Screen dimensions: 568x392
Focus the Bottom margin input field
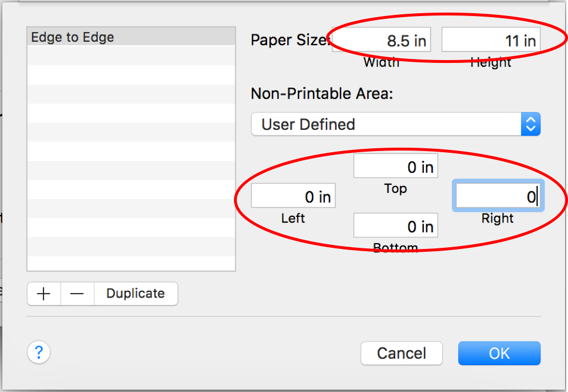395,227
